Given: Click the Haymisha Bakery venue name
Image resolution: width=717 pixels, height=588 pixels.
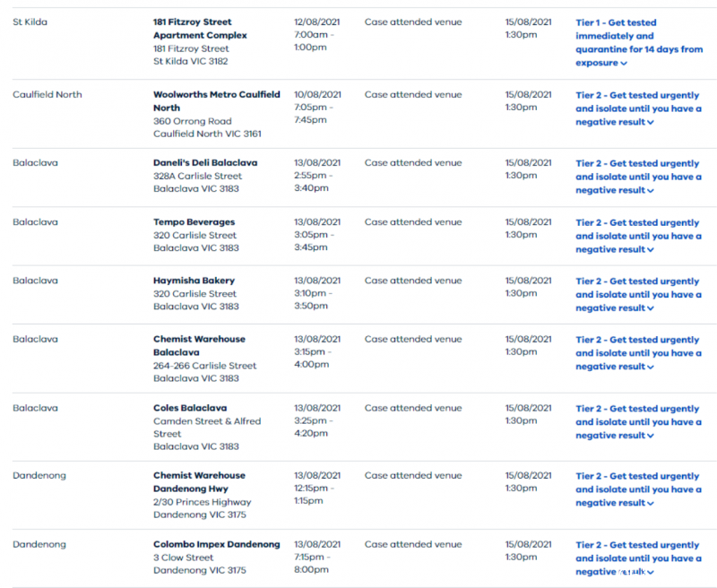Looking at the screenshot, I should (x=194, y=281).
